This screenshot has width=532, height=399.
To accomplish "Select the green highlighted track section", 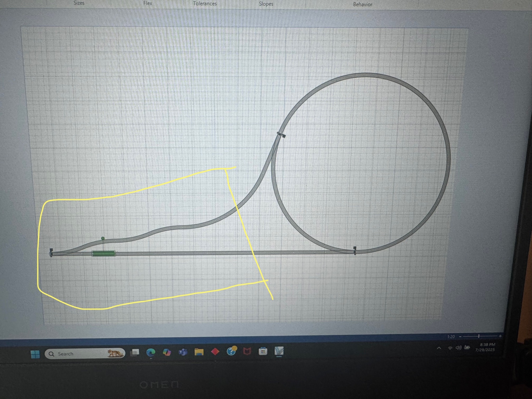I will tap(104, 254).
